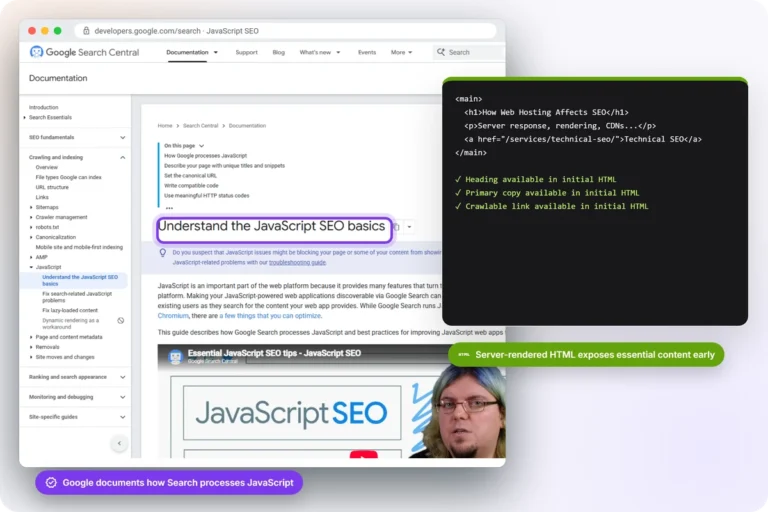The height and width of the screenshot is (512, 768).
Task: Collapse sidebar with the left-arrow button
Action: tap(119, 443)
